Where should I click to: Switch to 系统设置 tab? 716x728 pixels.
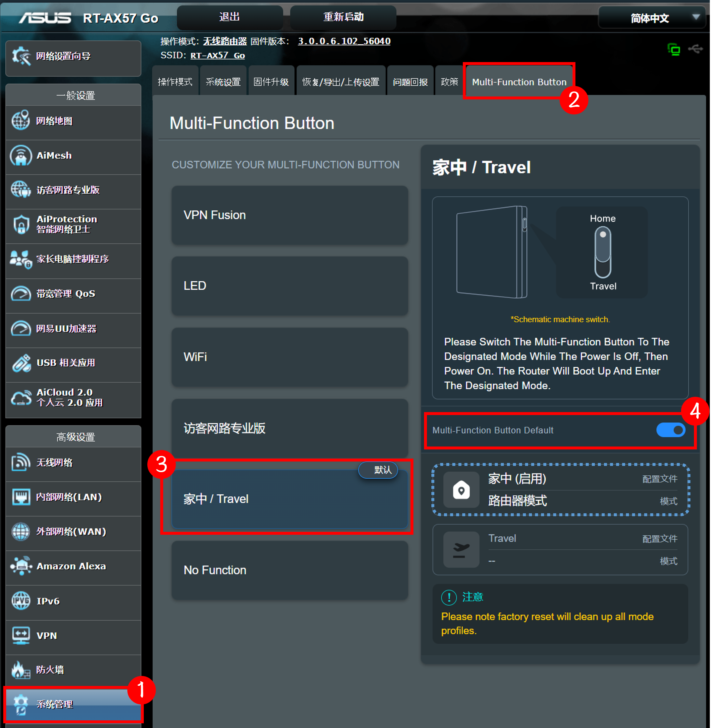coord(223,81)
